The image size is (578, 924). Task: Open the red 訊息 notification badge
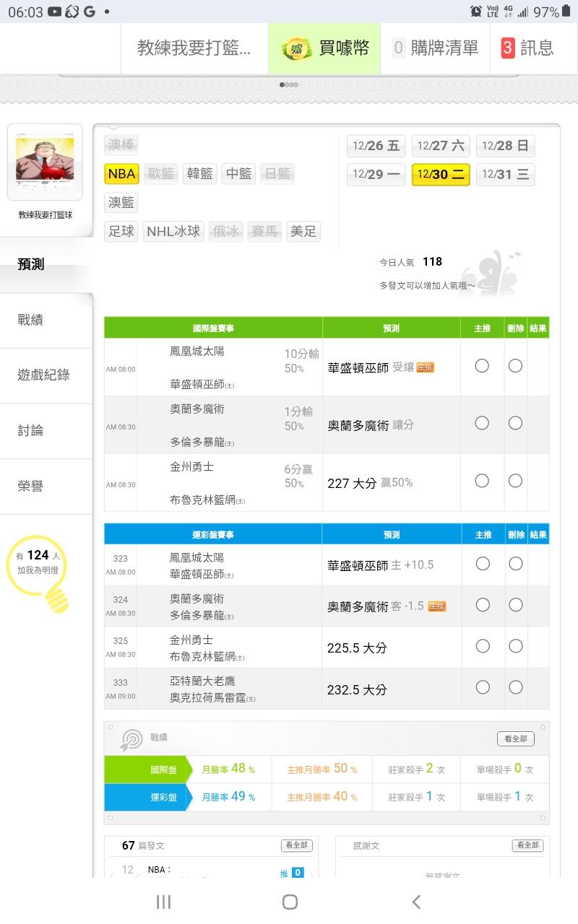point(508,48)
